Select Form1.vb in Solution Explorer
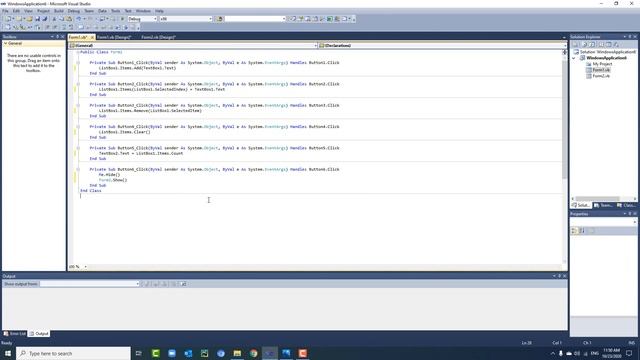 coord(601,70)
